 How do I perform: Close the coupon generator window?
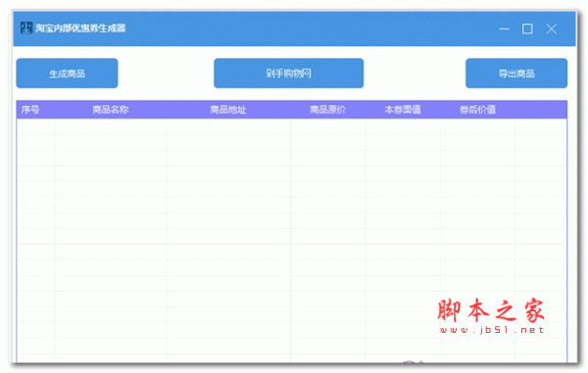[x=551, y=28]
